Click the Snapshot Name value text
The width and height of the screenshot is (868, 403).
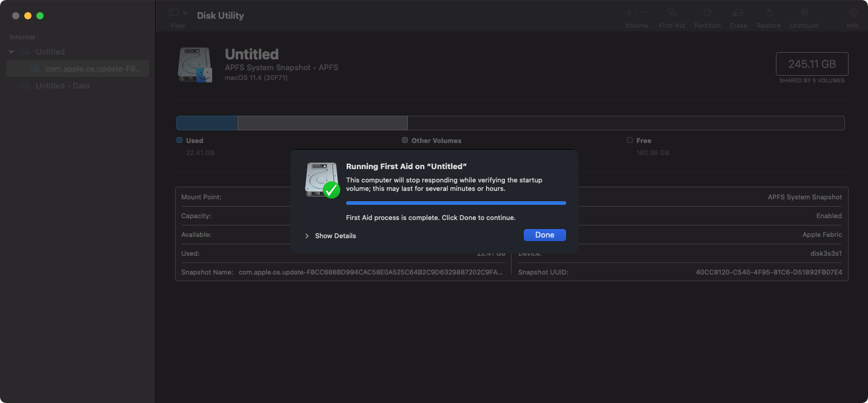(x=371, y=272)
